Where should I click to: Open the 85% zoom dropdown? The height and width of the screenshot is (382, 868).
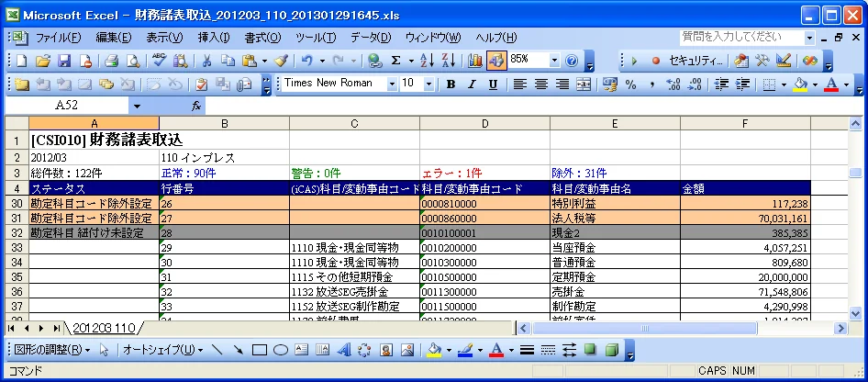click(555, 60)
